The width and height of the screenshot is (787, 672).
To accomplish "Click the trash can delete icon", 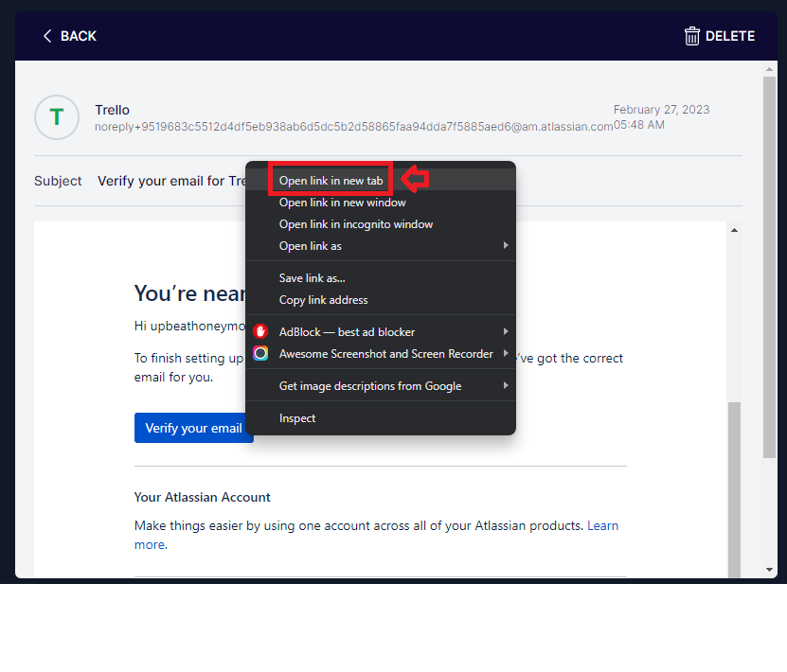I will (692, 36).
